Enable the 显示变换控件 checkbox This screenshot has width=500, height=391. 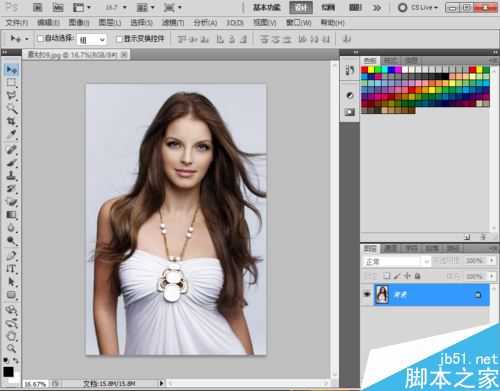pyautogui.click(x=119, y=39)
